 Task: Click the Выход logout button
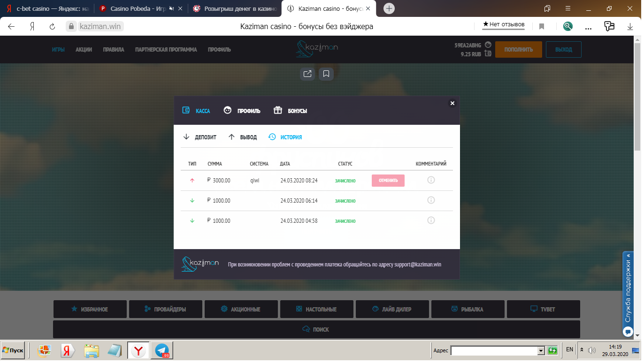(563, 49)
